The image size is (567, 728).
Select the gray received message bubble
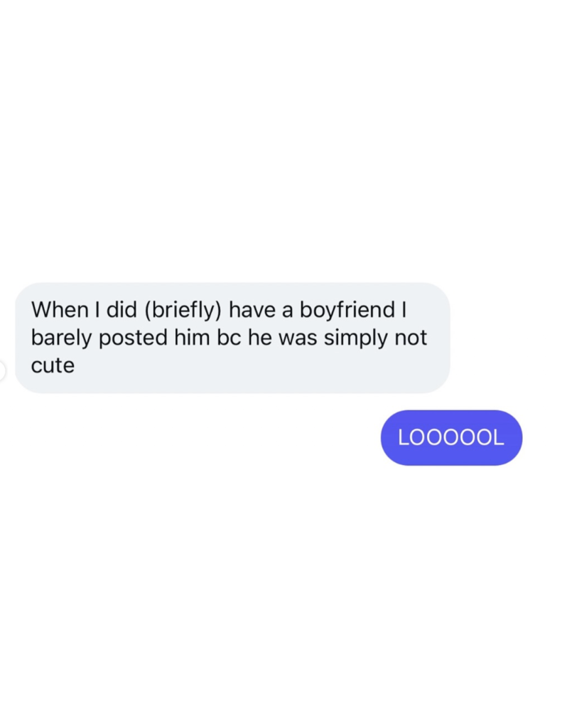[232, 338]
